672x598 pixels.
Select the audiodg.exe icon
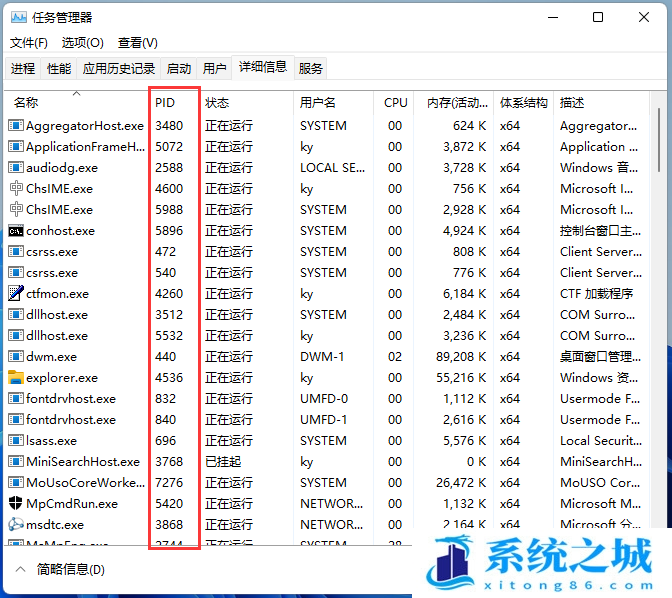16,168
